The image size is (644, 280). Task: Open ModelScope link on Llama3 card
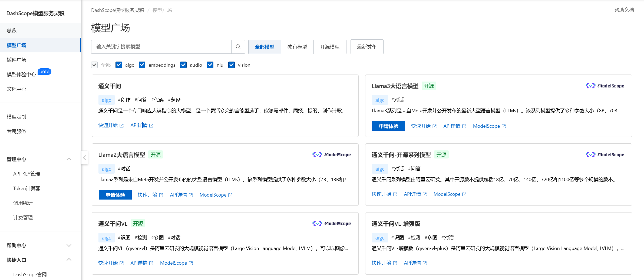click(x=489, y=126)
